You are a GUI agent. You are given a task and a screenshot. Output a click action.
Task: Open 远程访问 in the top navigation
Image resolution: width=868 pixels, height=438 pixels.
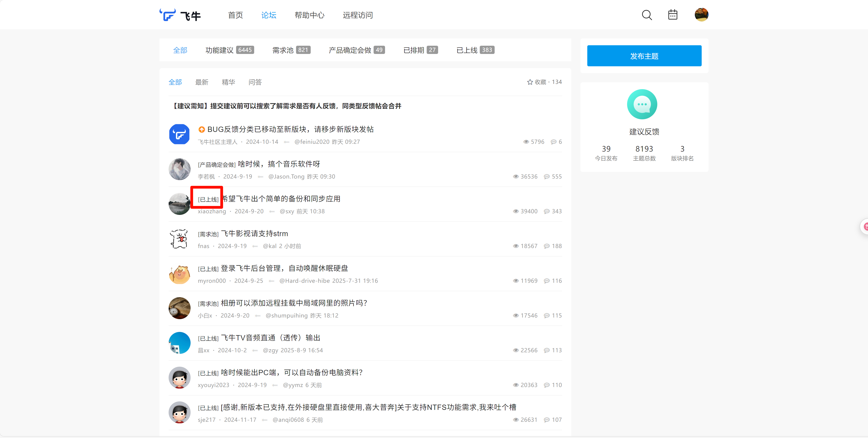click(x=358, y=15)
